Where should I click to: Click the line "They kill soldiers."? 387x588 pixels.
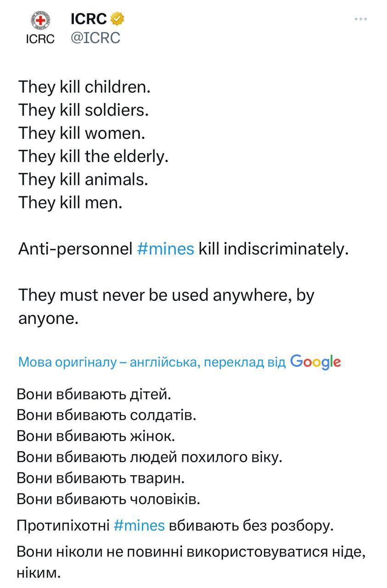pyautogui.click(x=84, y=110)
